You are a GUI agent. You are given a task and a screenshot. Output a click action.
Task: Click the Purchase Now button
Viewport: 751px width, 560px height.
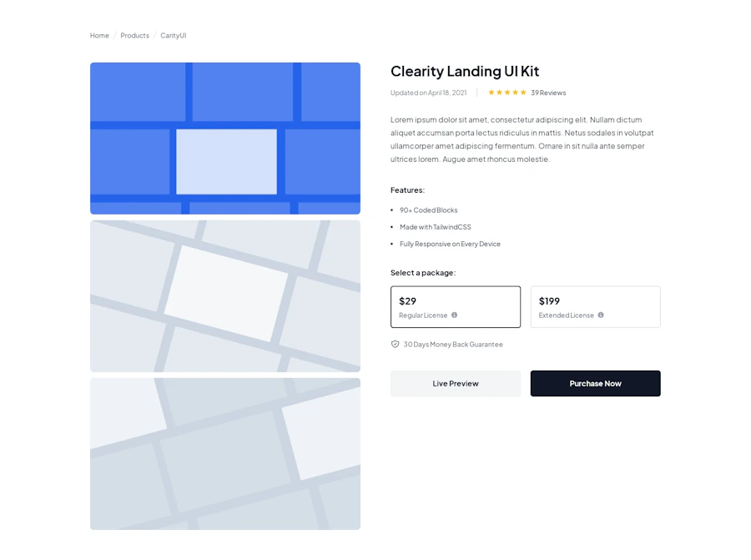595,383
